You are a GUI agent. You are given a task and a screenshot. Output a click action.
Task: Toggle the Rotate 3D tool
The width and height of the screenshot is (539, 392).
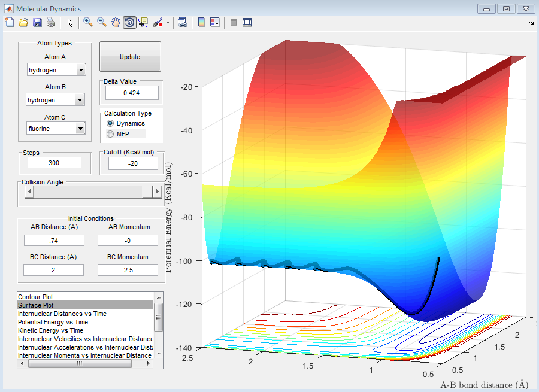[129, 22]
